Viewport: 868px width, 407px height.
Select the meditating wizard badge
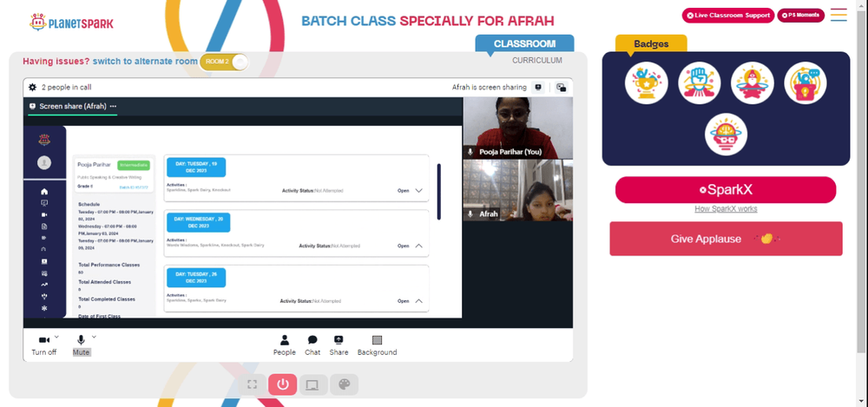753,83
